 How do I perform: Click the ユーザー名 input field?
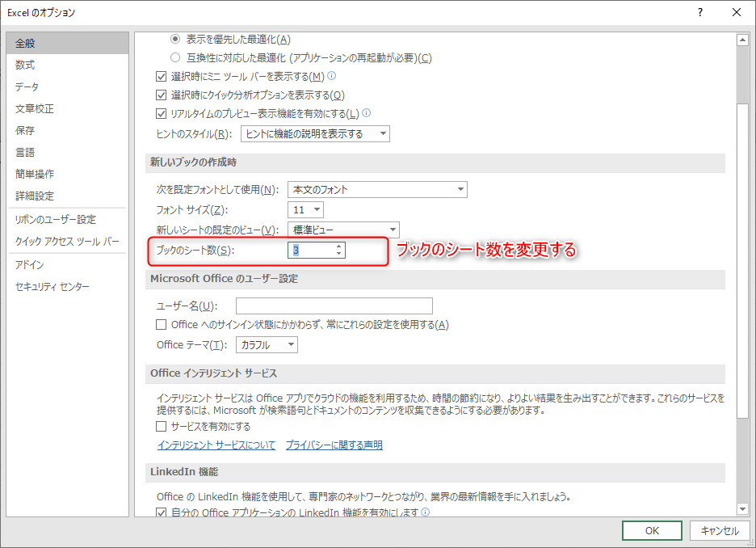click(x=334, y=306)
